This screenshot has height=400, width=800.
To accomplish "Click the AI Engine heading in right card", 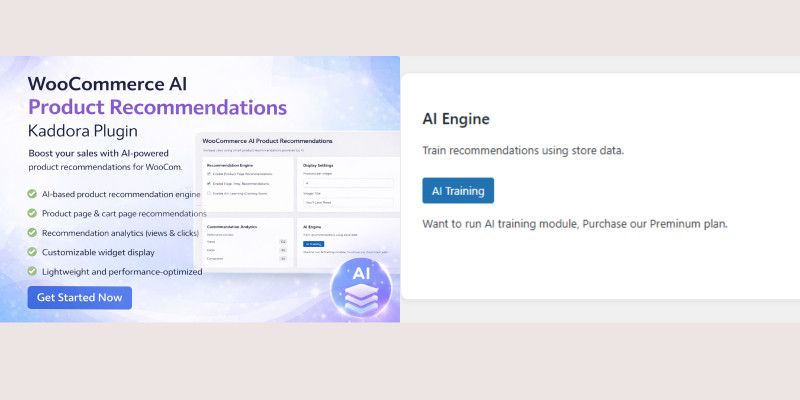I will [456, 119].
